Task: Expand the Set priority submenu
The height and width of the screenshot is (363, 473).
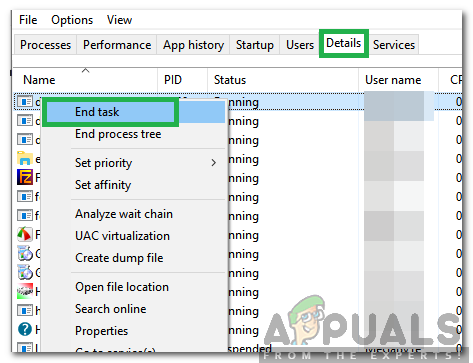Action: point(134,163)
